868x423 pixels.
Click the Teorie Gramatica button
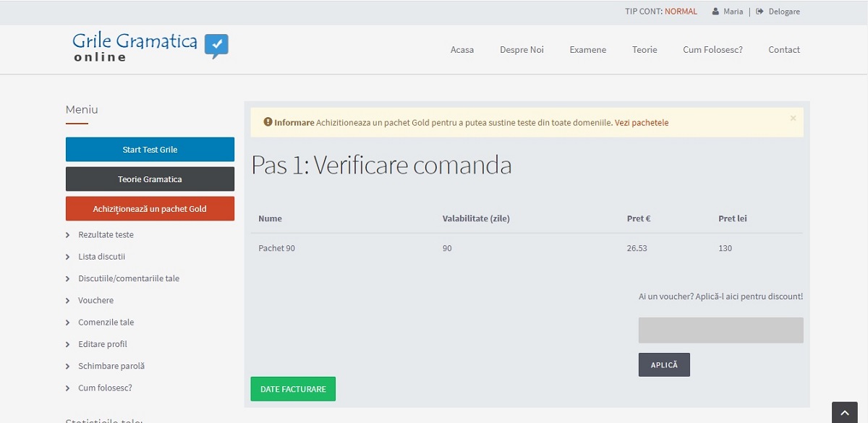tap(150, 179)
